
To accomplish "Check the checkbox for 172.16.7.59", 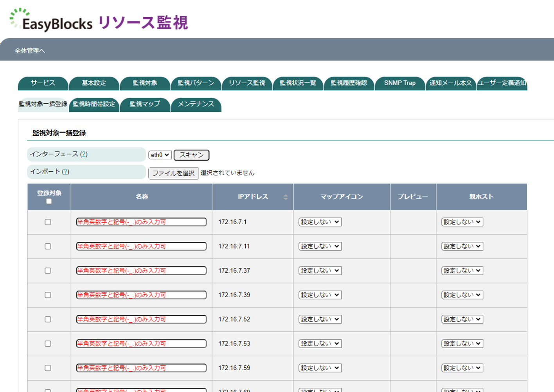I will tap(48, 368).
